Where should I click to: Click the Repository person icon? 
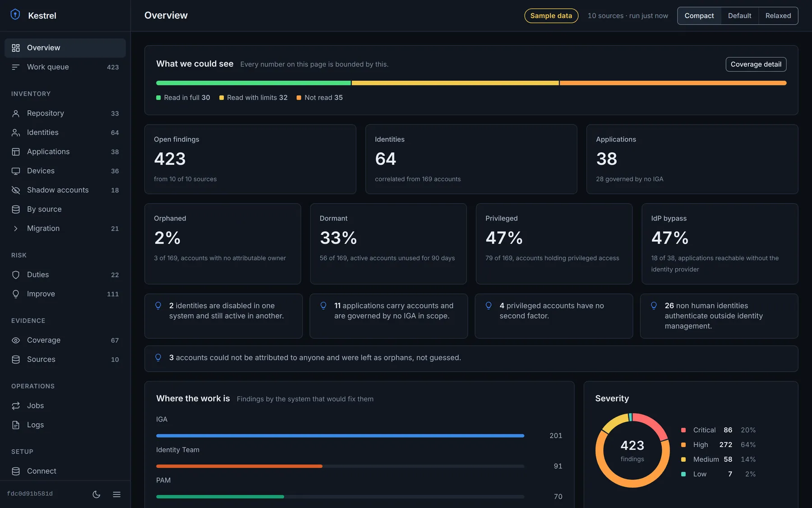coord(16,113)
